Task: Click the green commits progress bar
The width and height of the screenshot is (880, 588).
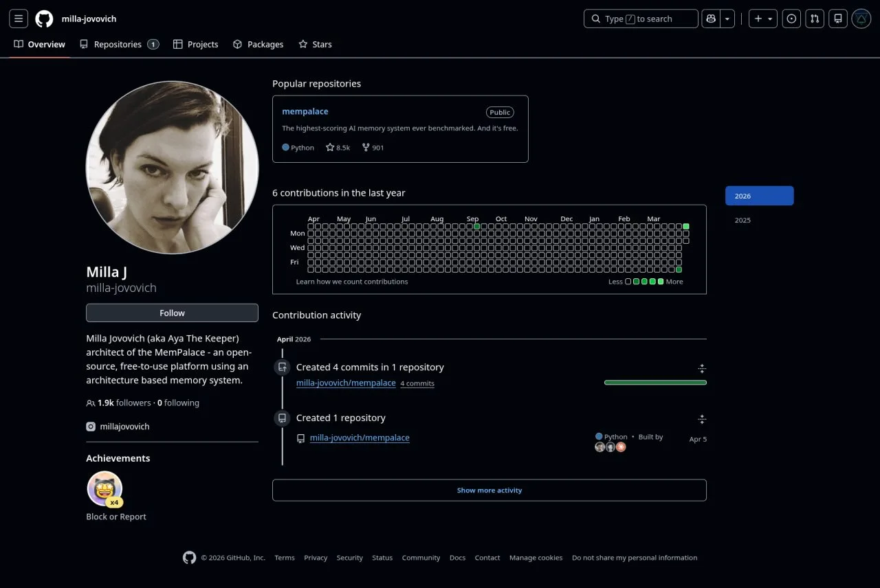Action: [655, 383]
